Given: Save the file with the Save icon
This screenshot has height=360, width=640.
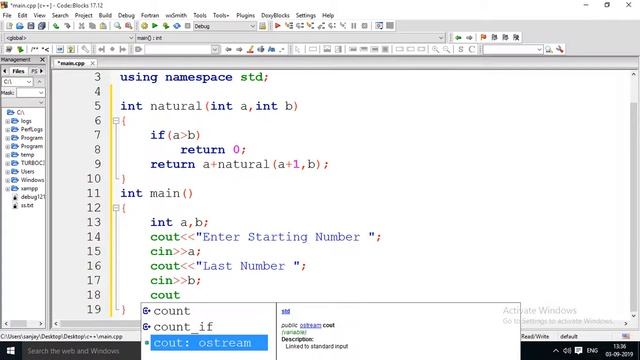Looking at the screenshot, I should coord(31,26).
